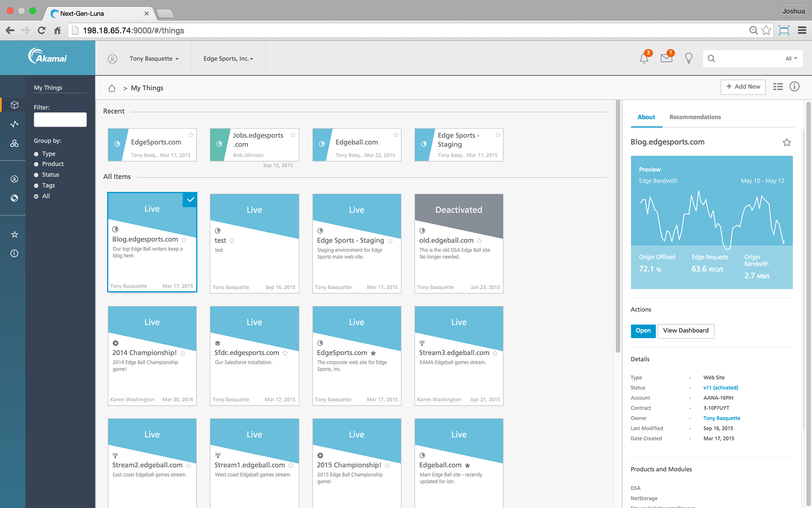Open the user profile sidebar icon
Viewport: 812px width, 508px height.
(14, 179)
